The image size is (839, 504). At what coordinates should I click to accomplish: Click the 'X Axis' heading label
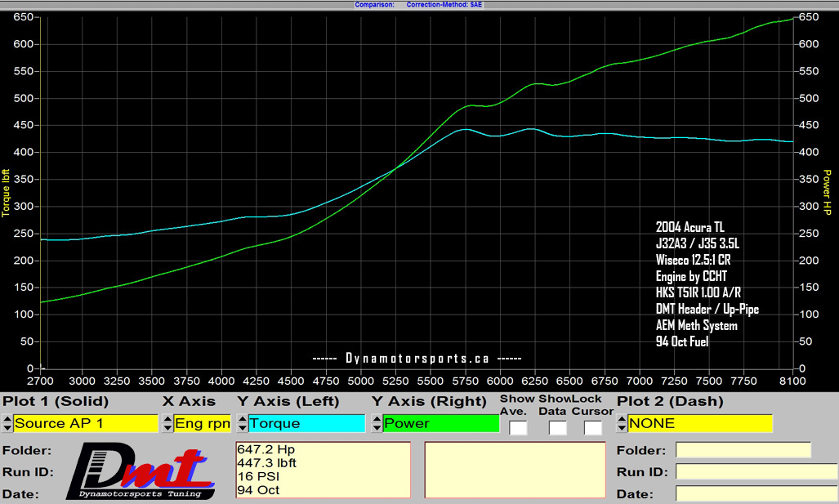click(189, 401)
